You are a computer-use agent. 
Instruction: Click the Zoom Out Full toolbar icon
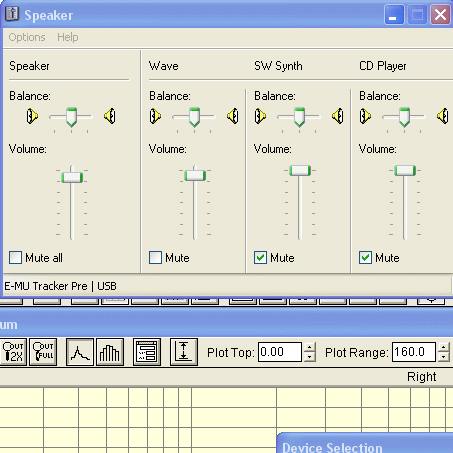click(43, 352)
